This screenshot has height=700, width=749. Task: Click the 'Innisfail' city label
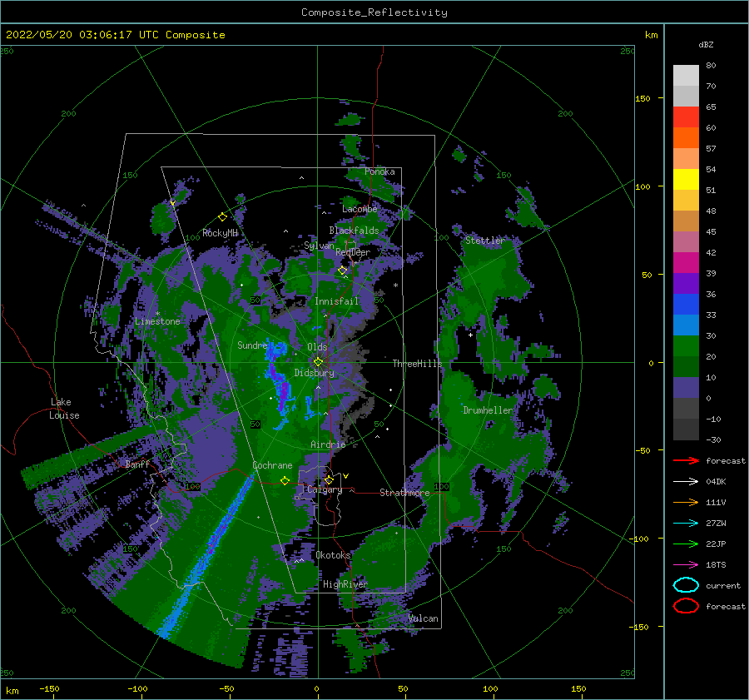[x=336, y=301]
